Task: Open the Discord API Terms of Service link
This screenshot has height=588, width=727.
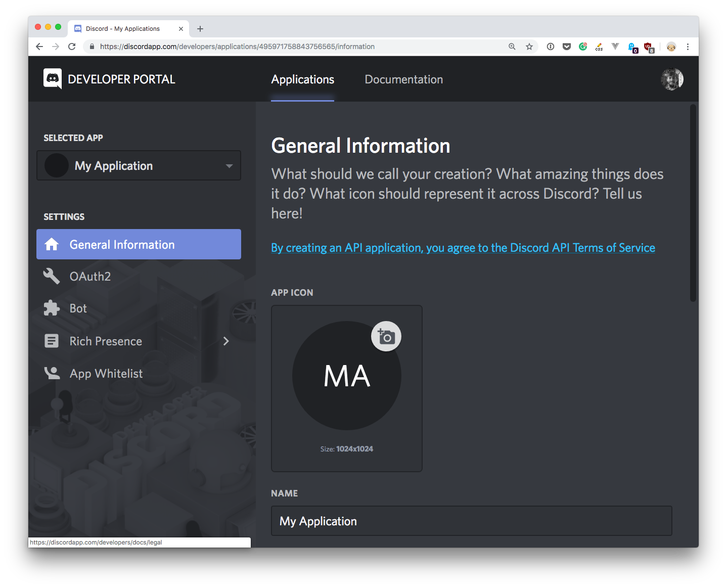Action: point(463,248)
